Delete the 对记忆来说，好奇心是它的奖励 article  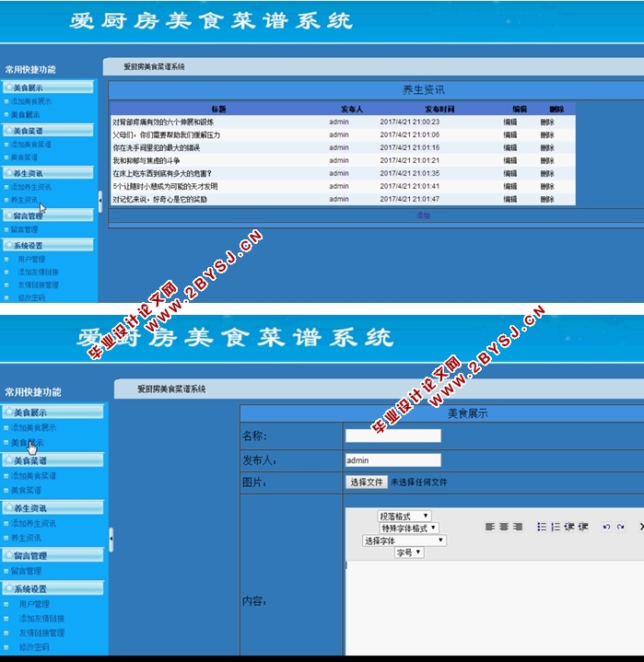[547, 199]
